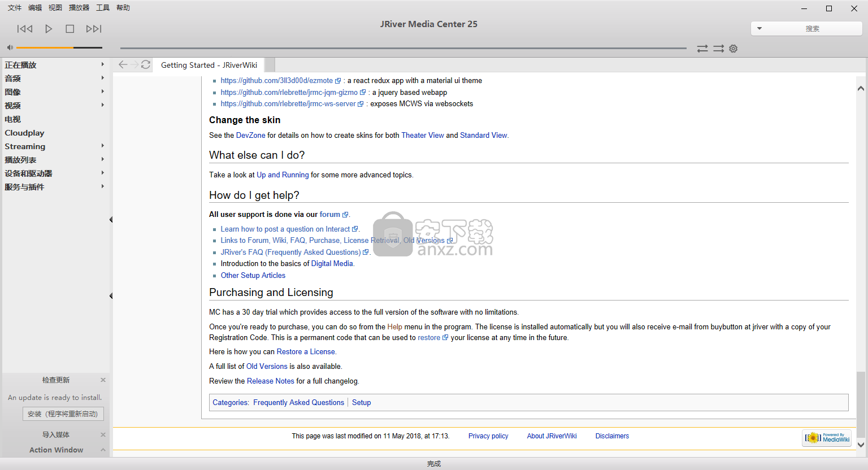Expand the 图像 tree arrow
The image size is (868, 470).
pyautogui.click(x=102, y=92)
